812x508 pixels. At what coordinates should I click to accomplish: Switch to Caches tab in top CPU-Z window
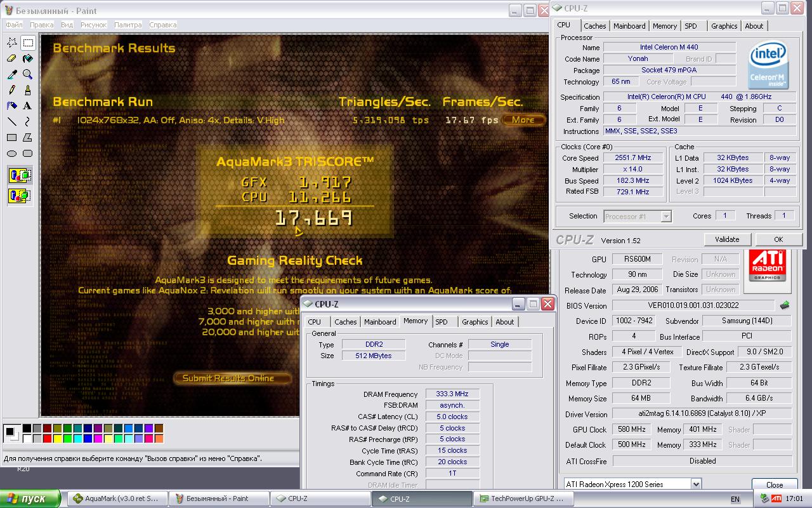coord(594,26)
